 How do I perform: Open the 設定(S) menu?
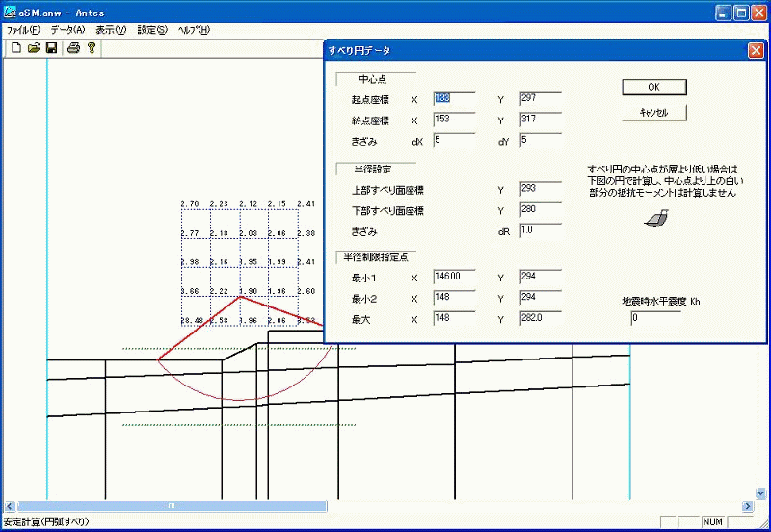152,30
